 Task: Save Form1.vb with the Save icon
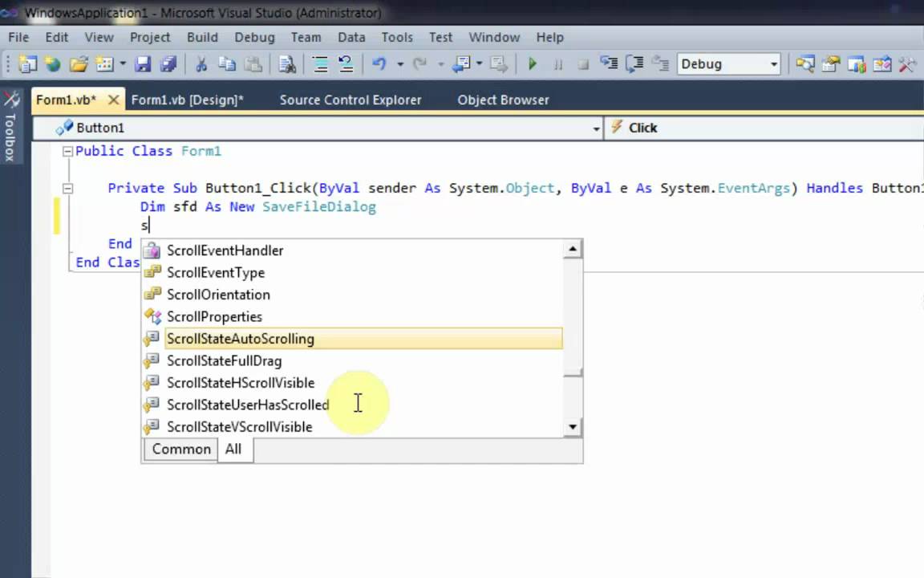[x=144, y=63]
